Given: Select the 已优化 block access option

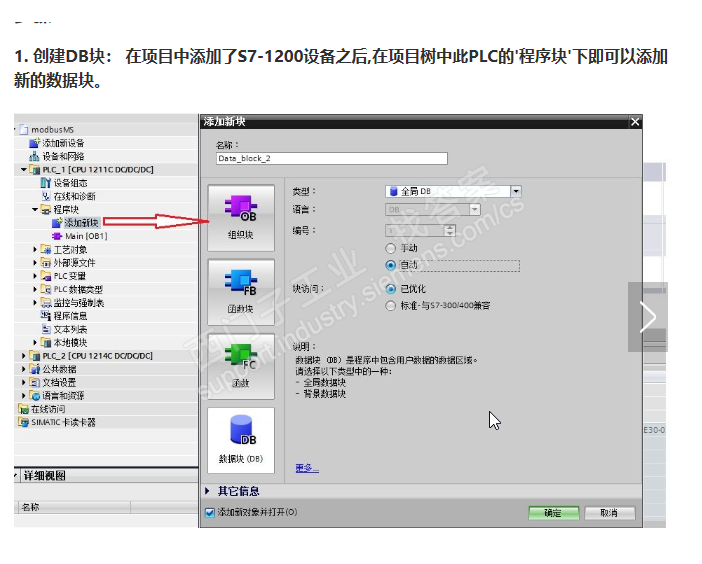Looking at the screenshot, I should [x=391, y=289].
